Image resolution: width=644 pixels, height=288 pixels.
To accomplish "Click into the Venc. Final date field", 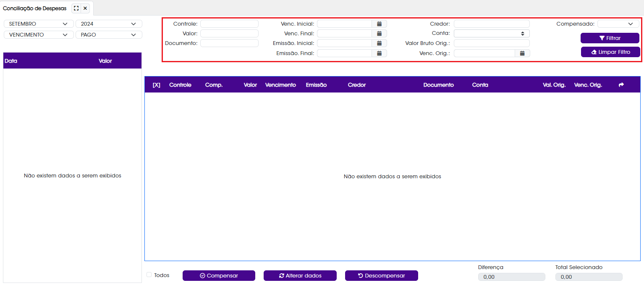I will tap(344, 33).
